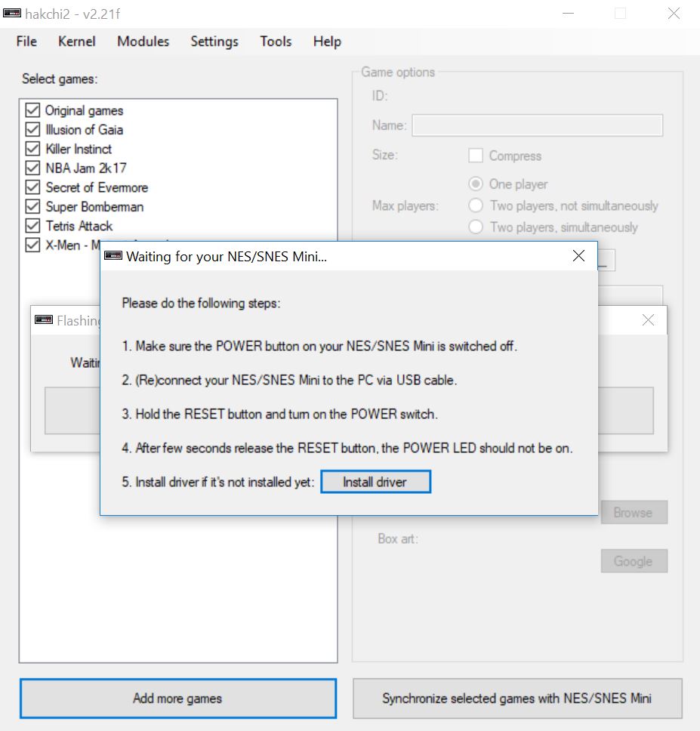Click the Add more games button
700x731 pixels.
click(x=178, y=699)
